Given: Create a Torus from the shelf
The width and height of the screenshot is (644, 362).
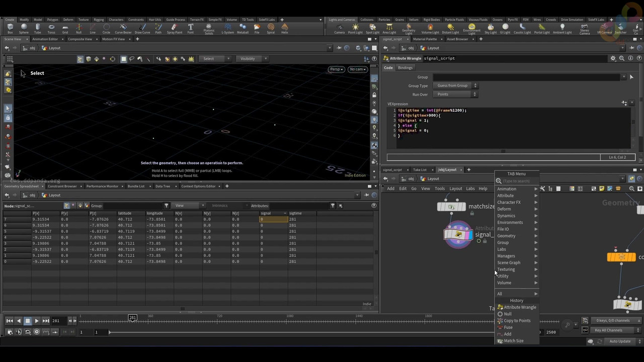Looking at the screenshot, I should point(51,29).
